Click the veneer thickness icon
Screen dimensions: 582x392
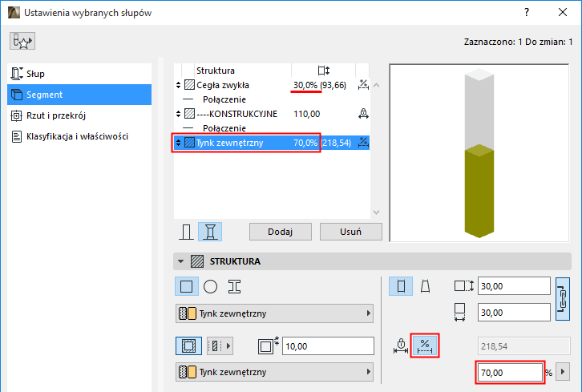point(269,346)
